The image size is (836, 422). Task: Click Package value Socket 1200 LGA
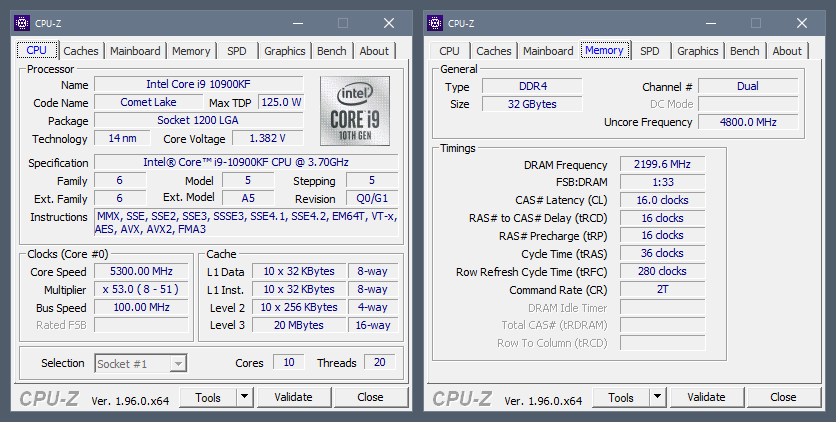199,120
